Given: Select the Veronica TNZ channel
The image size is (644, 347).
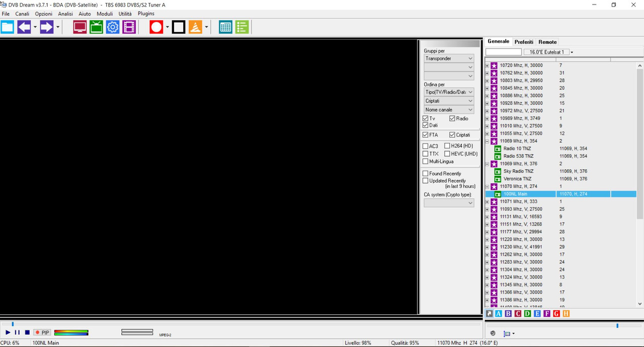Looking at the screenshot, I should (x=517, y=179).
